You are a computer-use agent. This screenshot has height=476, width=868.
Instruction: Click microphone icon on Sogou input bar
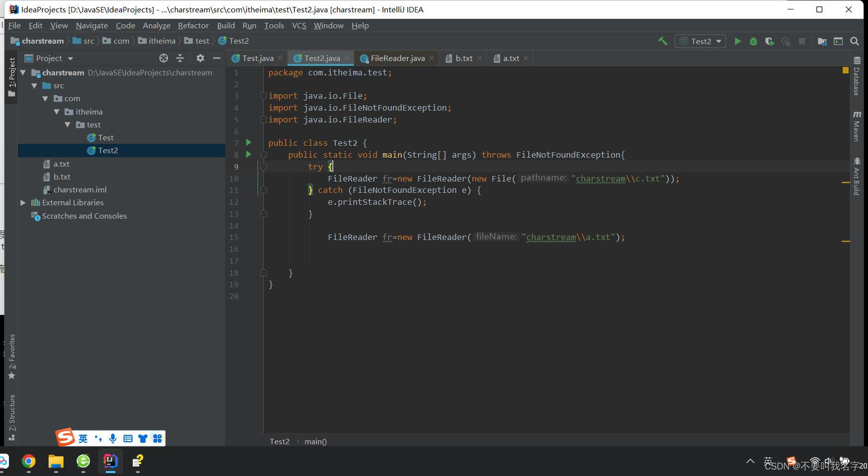coord(113,438)
